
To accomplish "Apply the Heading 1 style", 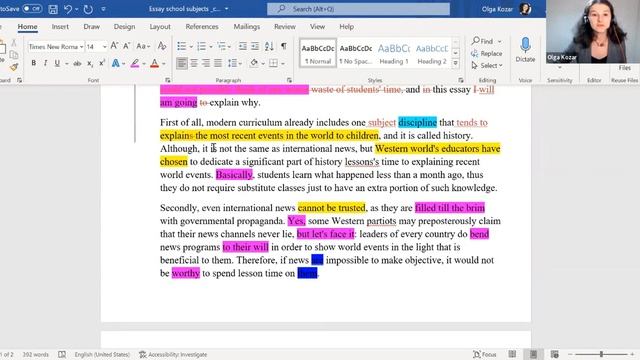I will [x=394, y=53].
